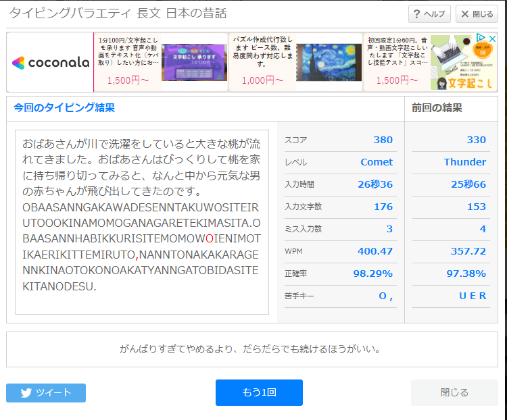
Task: Click the 苦手キー row label
Action: click(x=299, y=296)
